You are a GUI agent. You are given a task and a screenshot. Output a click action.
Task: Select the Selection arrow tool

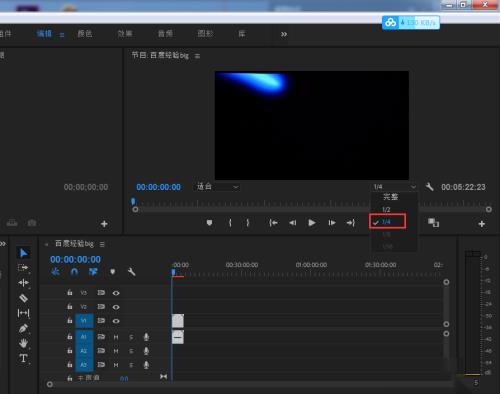[x=23, y=253]
